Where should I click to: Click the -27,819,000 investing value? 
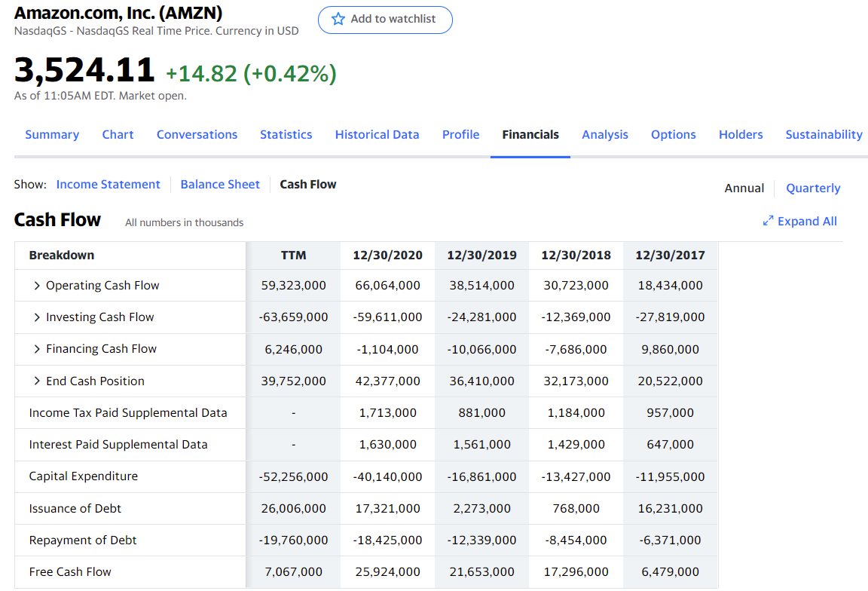(670, 317)
